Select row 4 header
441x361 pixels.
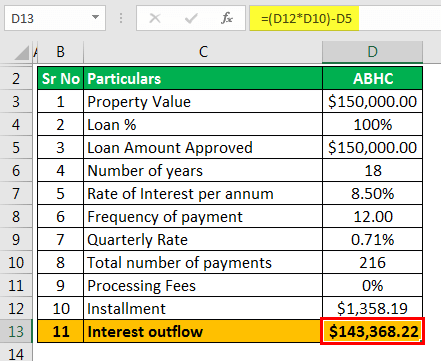(16, 124)
